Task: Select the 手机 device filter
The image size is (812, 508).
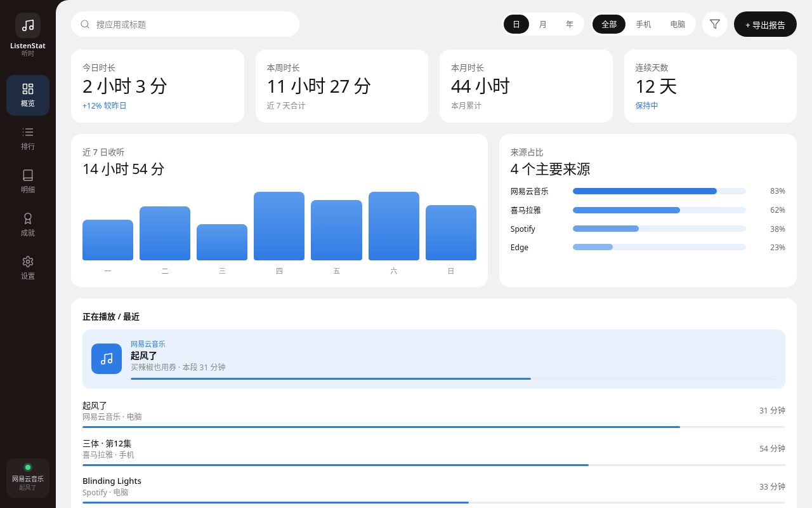Action: click(643, 24)
